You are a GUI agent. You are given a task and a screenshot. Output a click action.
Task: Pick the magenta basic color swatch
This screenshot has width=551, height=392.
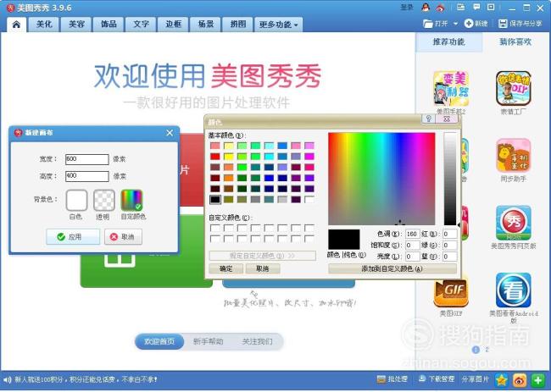point(309,157)
